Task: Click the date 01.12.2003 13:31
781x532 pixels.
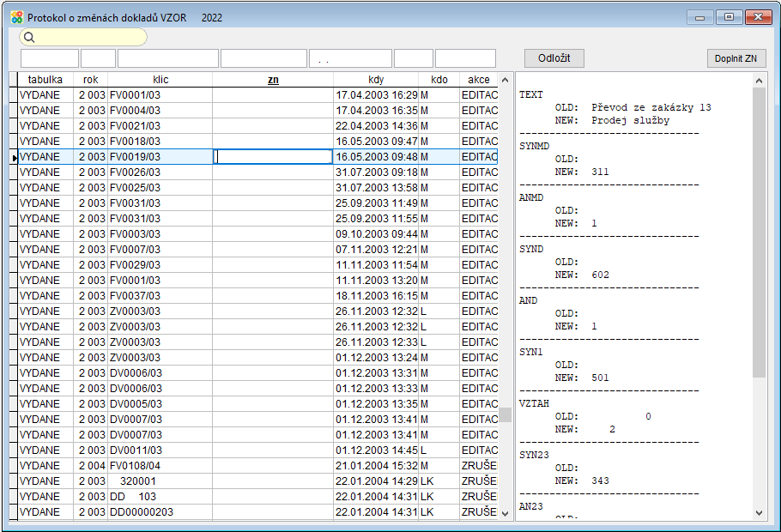Action: tap(376, 373)
